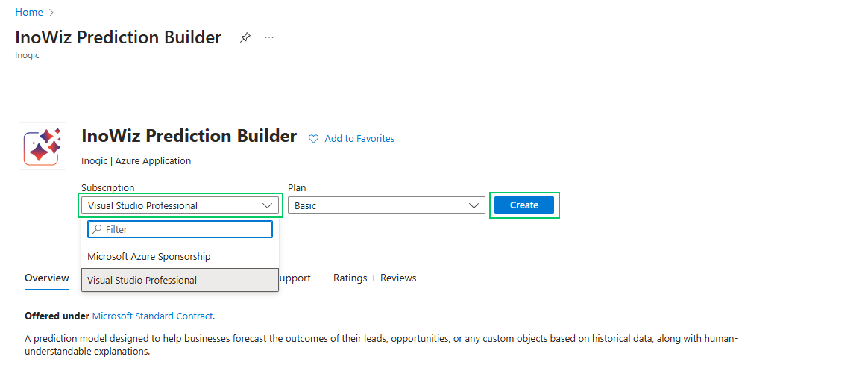Image resolution: width=868 pixels, height=368 pixels.
Task: Click the breadcrumb chevron after Home
Action: 51,13
